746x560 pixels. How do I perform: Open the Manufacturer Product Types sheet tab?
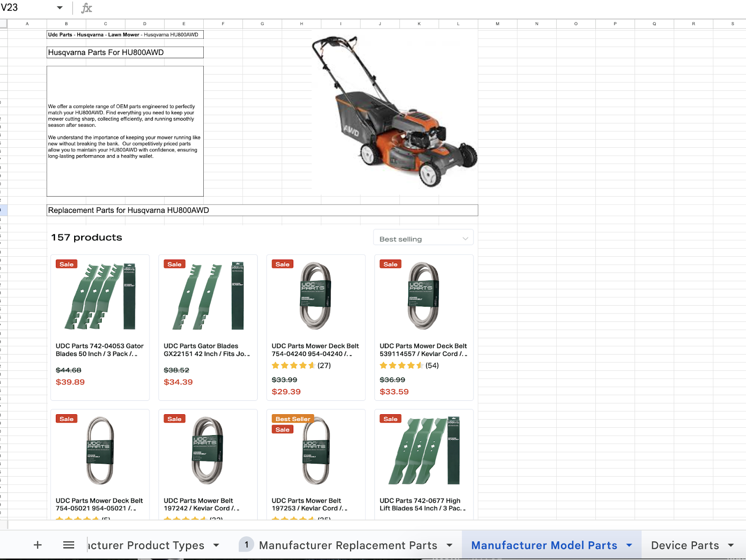146,545
